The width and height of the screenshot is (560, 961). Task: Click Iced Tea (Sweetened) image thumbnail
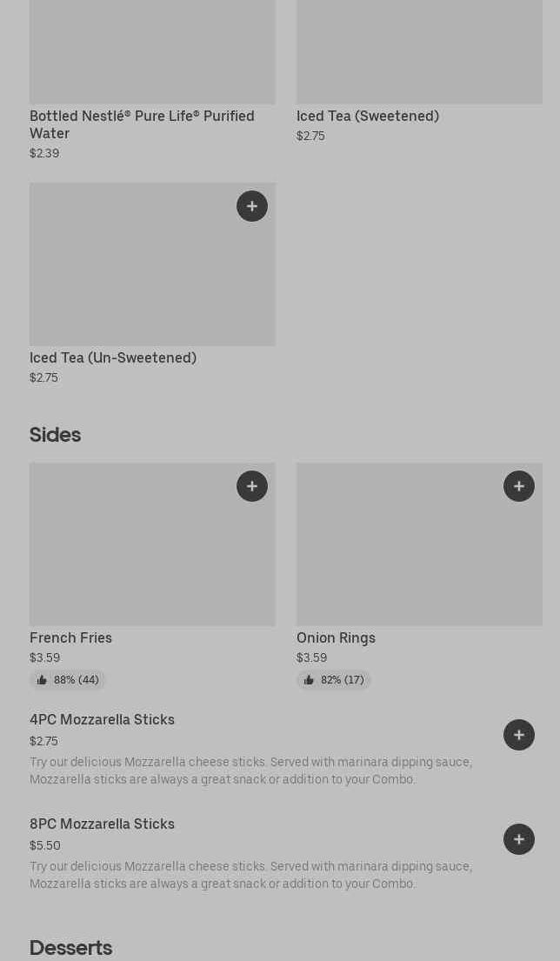(x=419, y=52)
